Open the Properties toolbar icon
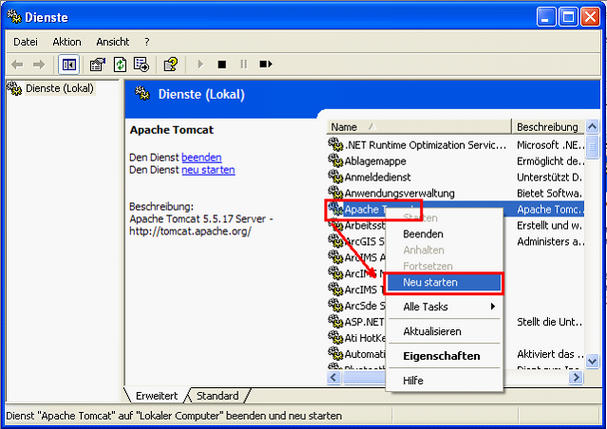 pos(98,64)
